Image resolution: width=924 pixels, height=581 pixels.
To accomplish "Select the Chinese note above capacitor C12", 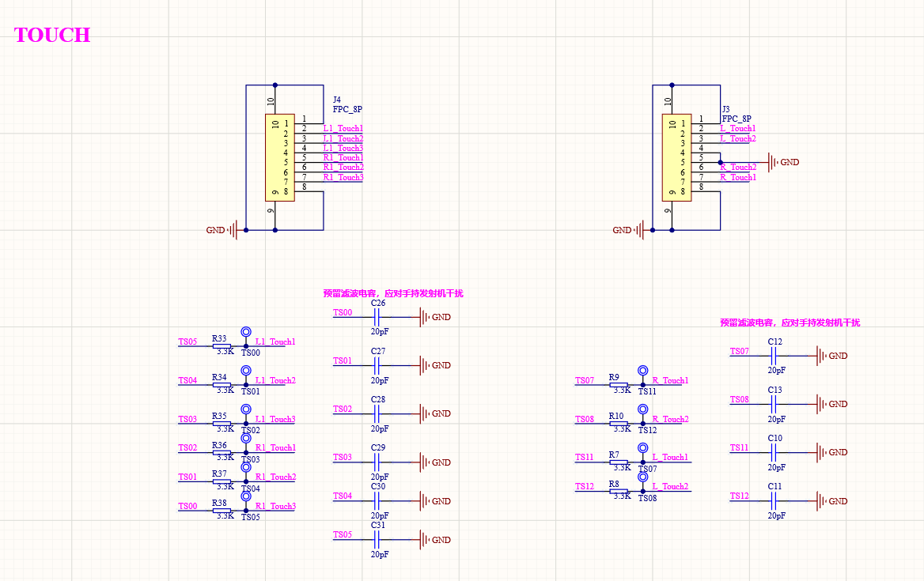I will [x=790, y=323].
